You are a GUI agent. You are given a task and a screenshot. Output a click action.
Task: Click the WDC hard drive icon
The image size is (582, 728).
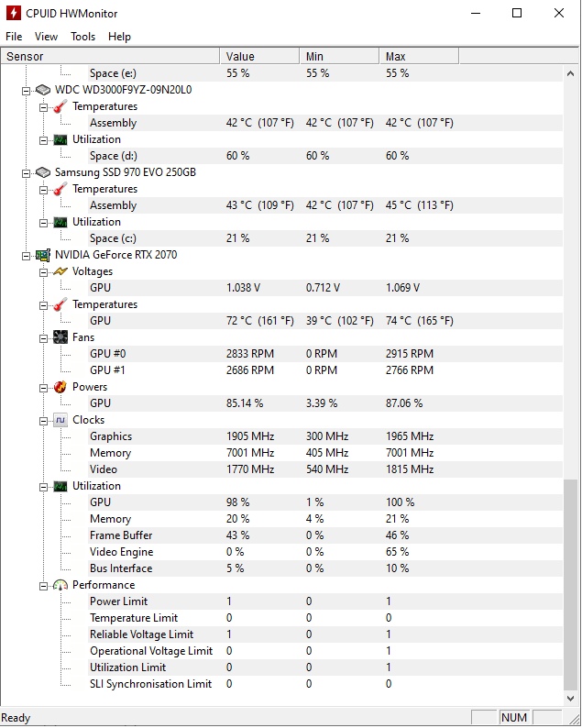coord(42,90)
